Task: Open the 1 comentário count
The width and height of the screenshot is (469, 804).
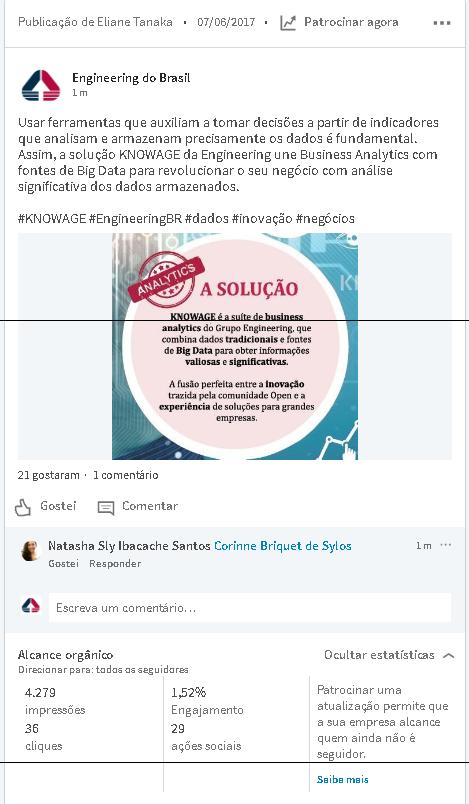Action: point(126,475)
